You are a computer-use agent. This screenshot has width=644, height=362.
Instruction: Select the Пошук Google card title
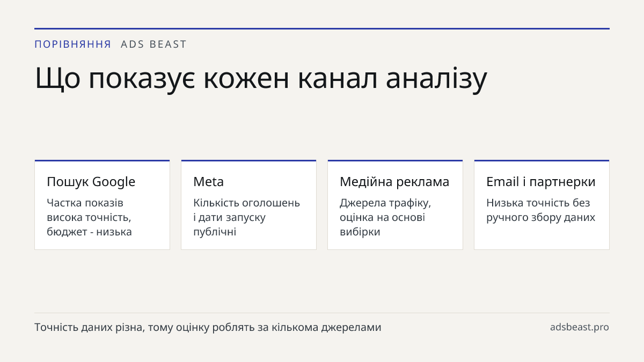click(91, 182)
